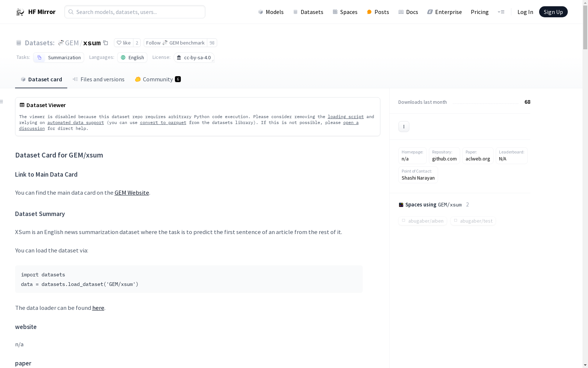Click the English language tag
The width and height of the screenshot is (588, 368).
click(x=132, y=57)
